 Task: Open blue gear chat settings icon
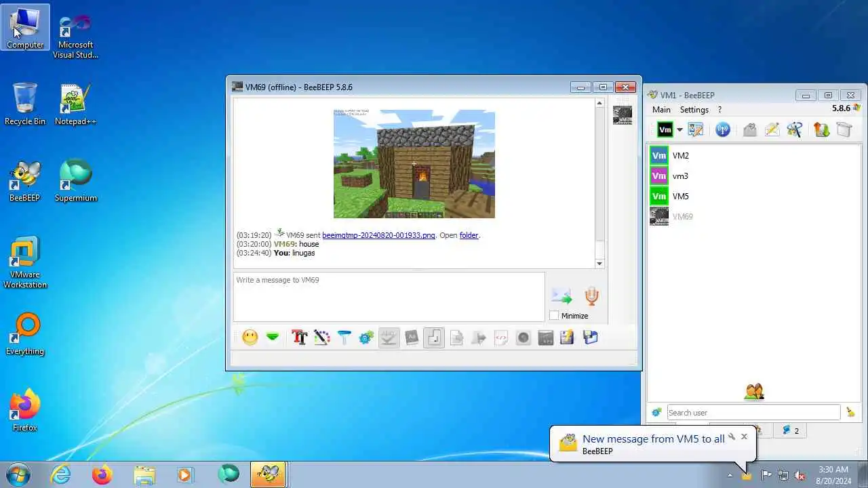pyautogui.click(x=366, y=338)
